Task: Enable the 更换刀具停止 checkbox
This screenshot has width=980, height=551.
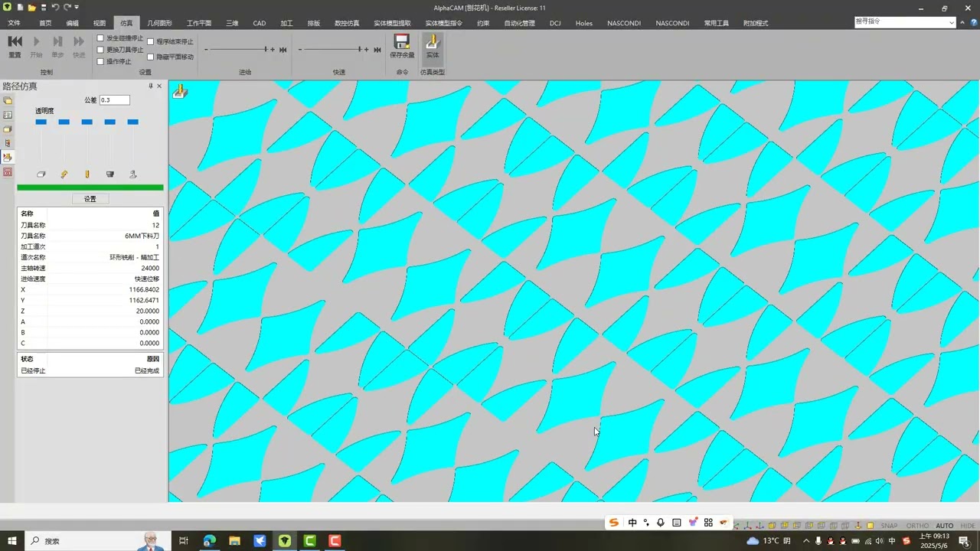Action: 100,50
